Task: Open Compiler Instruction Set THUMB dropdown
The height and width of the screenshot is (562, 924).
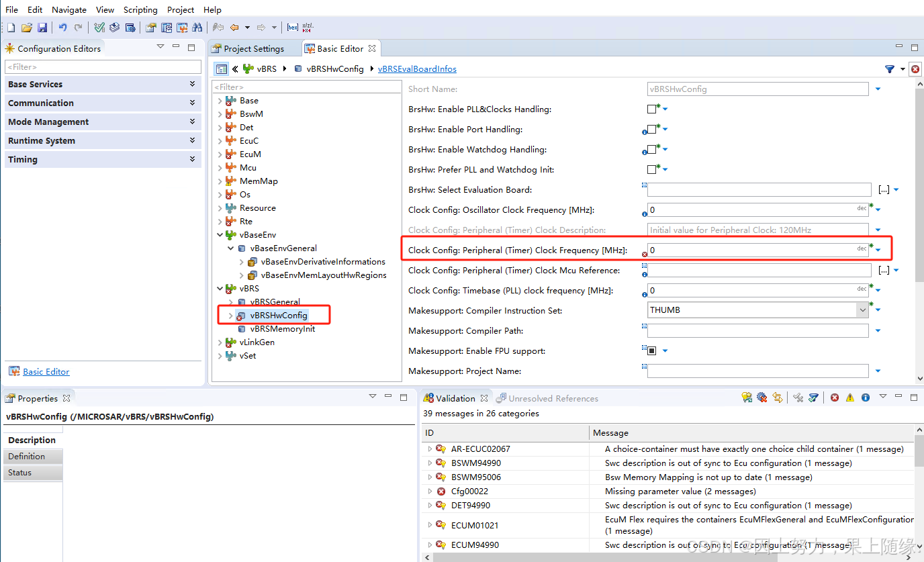Action: coord(862,310)
